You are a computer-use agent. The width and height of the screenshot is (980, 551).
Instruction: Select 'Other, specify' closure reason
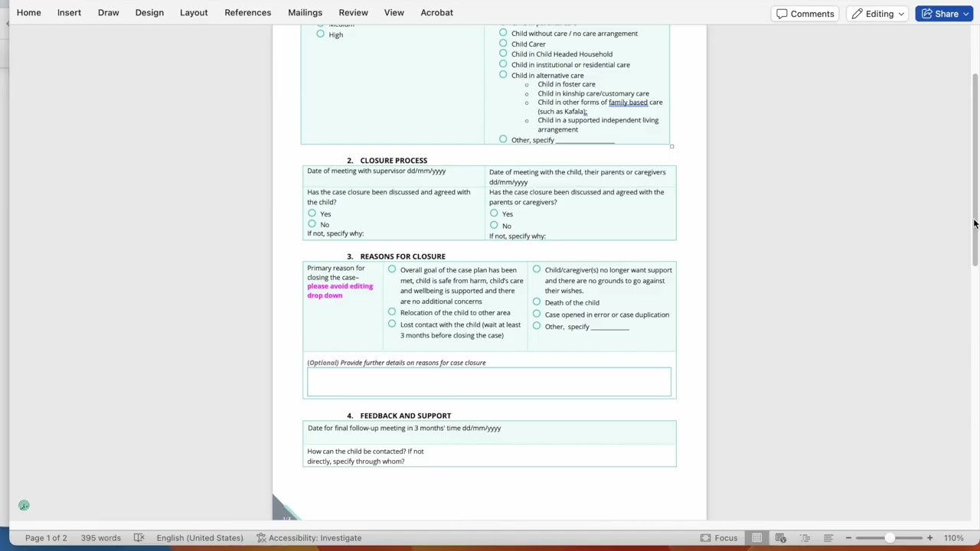tap(537, 326)
